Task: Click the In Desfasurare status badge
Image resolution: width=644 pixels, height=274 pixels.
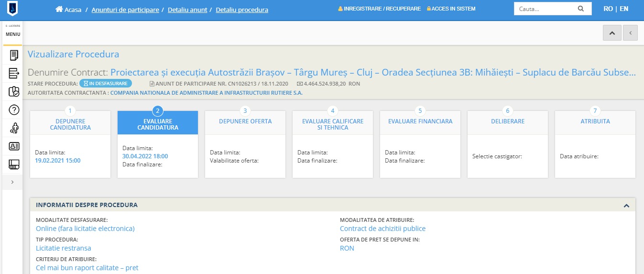Action: click(x=105, y=83)
